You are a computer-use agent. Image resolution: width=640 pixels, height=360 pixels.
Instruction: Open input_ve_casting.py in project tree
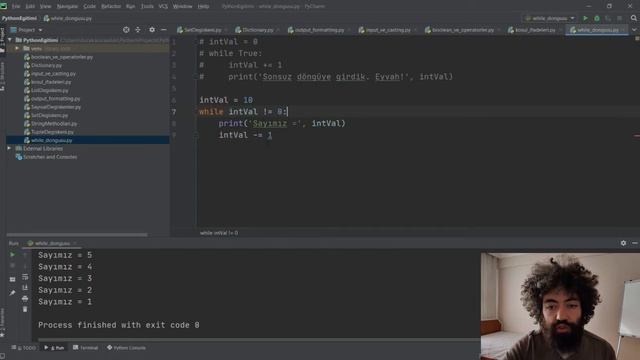[x=53, y=74]
